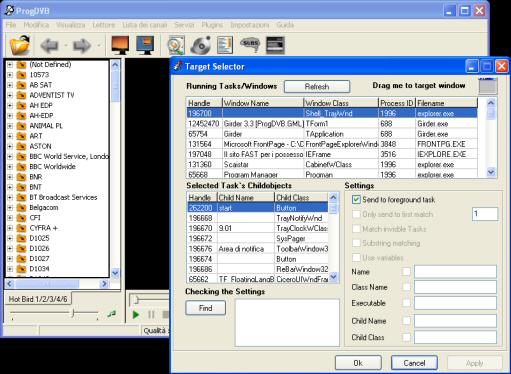Expand the D1026 tree node
Viewport: 511px width, 374px height.
(x=10, y=248)
